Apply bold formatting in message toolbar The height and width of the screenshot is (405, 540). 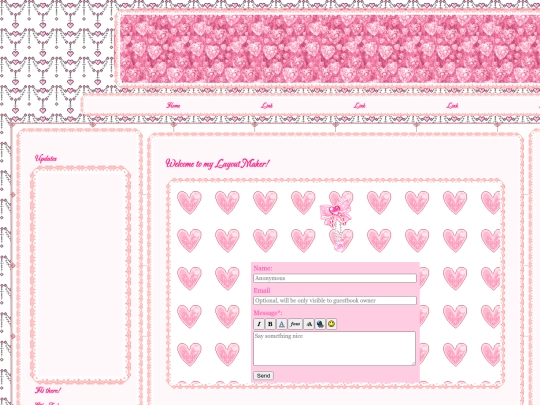270,324
